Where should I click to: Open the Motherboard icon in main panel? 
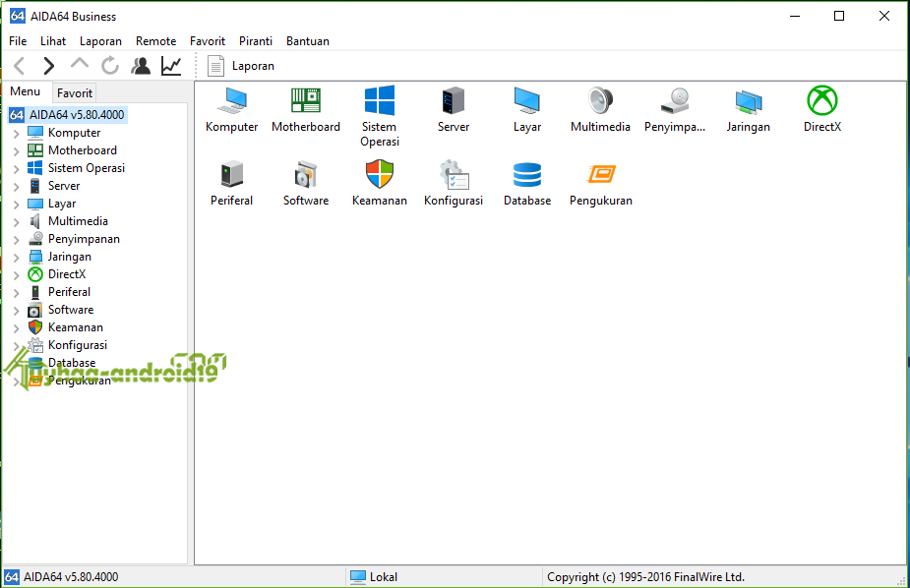305,109
